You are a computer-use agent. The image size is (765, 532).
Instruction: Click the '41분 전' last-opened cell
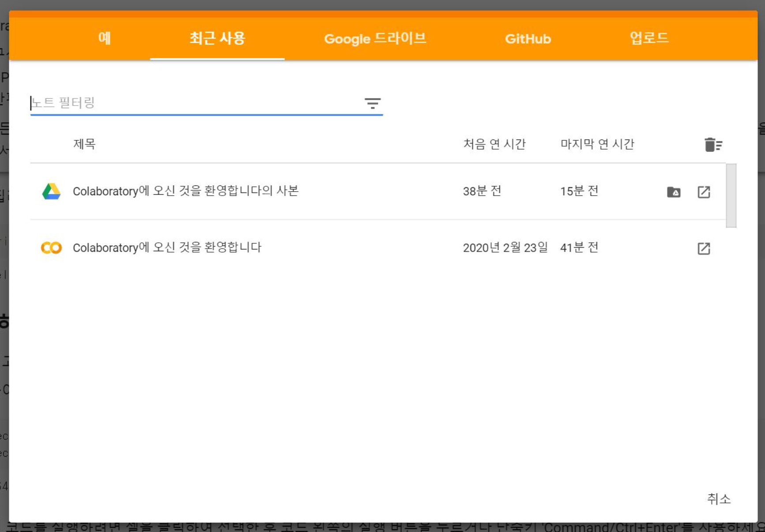click(x=579, y=248)
